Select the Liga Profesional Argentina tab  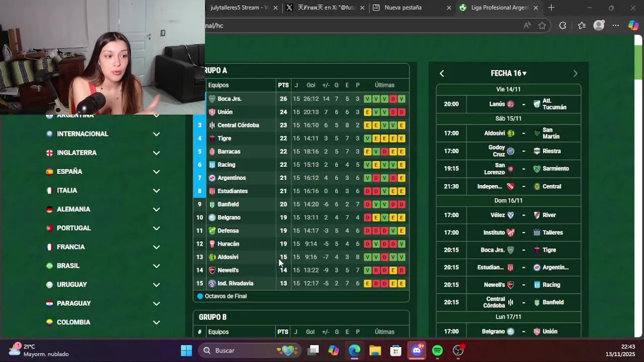[498, 8]
